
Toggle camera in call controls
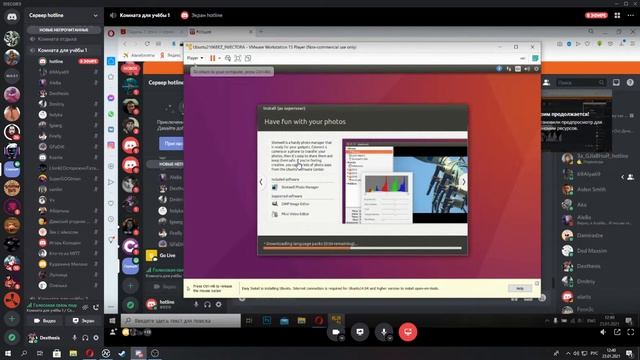(x=336, y=332)
